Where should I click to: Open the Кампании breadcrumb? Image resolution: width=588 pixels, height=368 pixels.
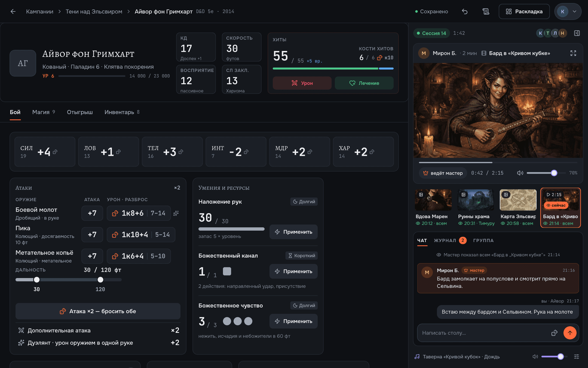(x=40, y=11)
